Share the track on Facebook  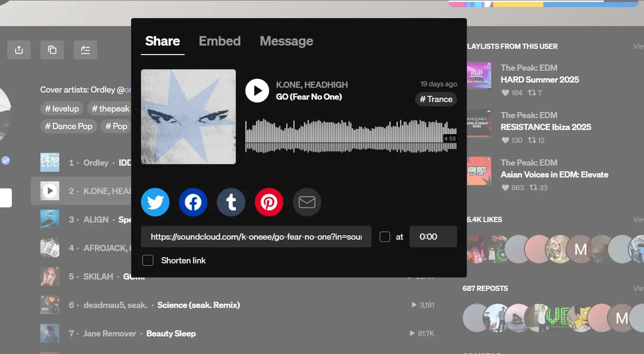tap(193, 202)
